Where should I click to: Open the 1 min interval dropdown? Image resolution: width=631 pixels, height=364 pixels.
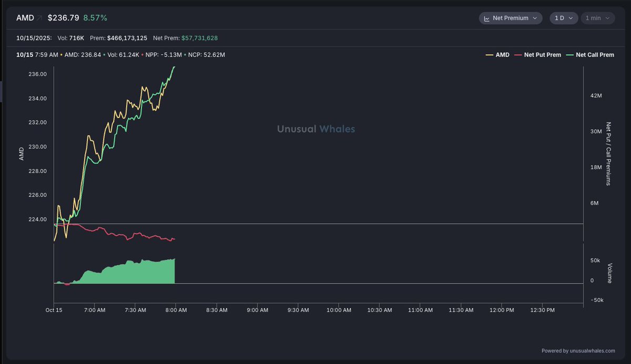597,18
